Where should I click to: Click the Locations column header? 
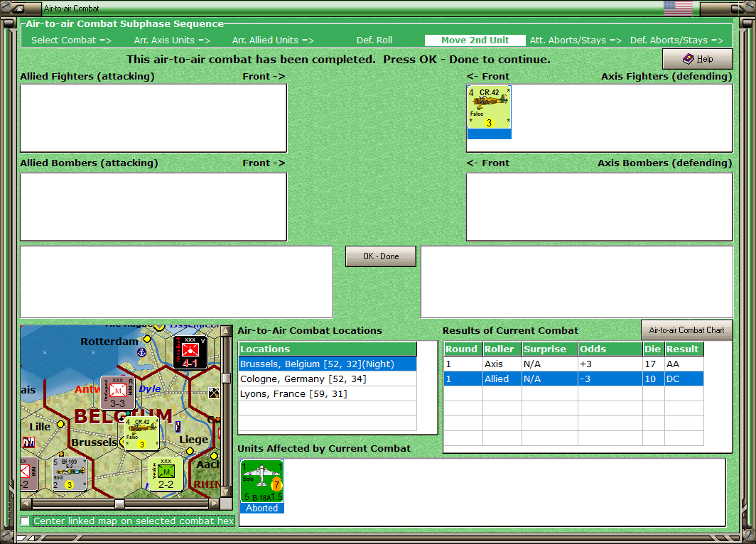[x=328, y=349]
